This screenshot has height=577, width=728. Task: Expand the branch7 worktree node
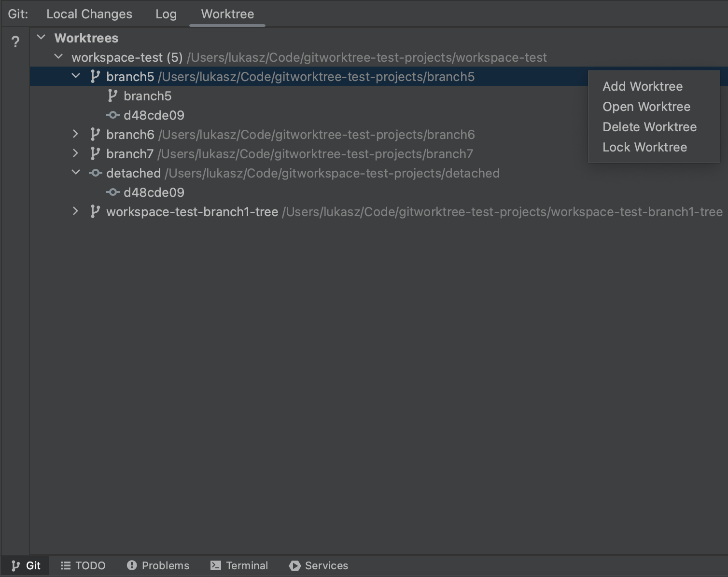pos(75,153)
